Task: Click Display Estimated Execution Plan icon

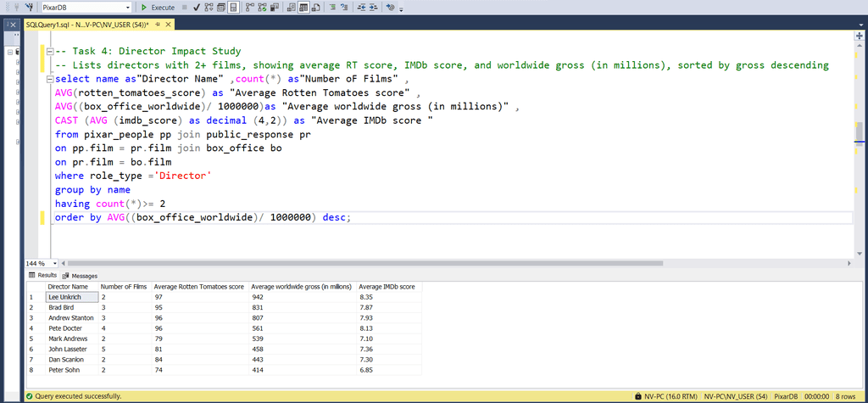Action: pyautogui.click(x=209, y=8)
